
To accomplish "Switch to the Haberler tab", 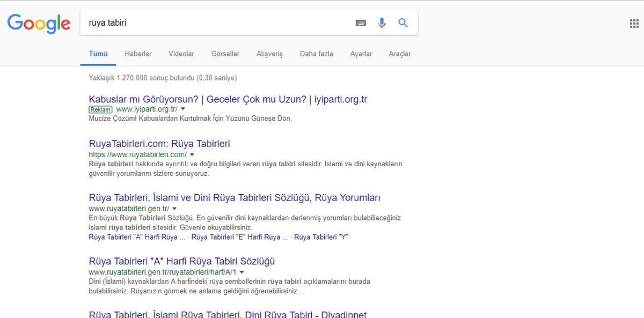I will pos(138,54).
